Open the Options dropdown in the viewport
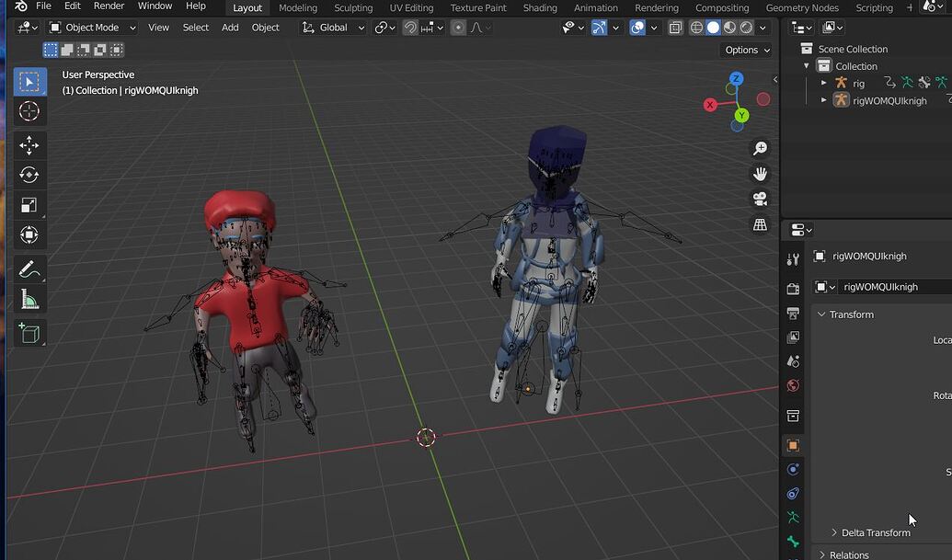The width and height of the screenshot is (952, 560). (748, 50)
